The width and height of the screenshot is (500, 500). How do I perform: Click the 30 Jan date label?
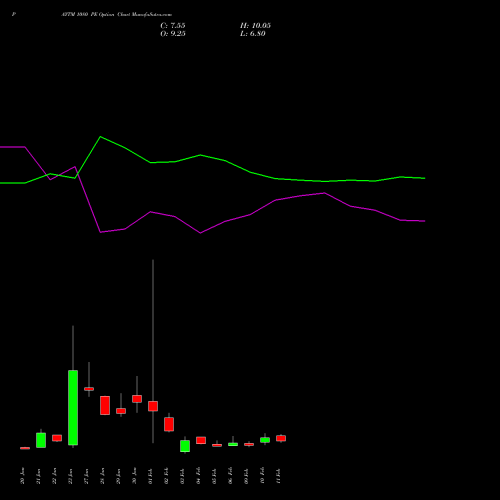(x=134, y=476)
